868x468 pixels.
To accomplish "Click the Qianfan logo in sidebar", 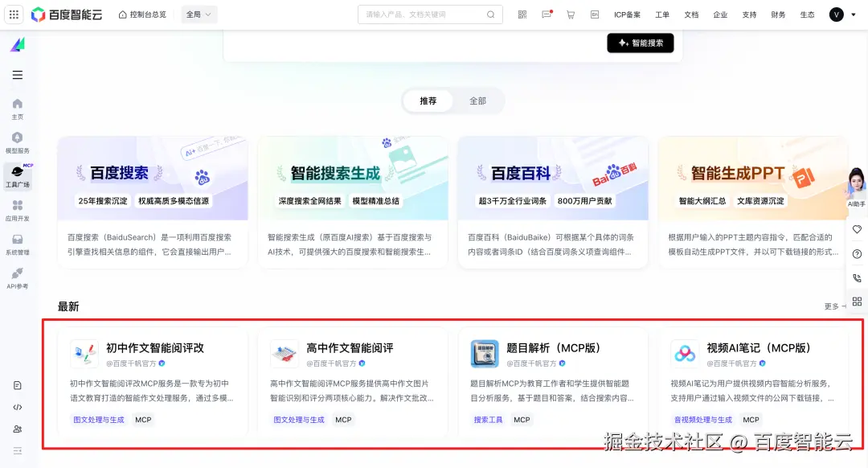I will click(x=18, y=44).
